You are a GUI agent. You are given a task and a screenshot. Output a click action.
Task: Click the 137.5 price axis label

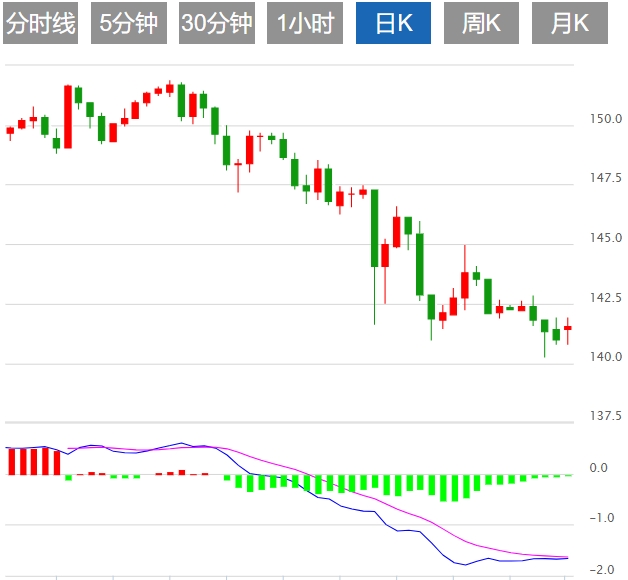[606, 416]
